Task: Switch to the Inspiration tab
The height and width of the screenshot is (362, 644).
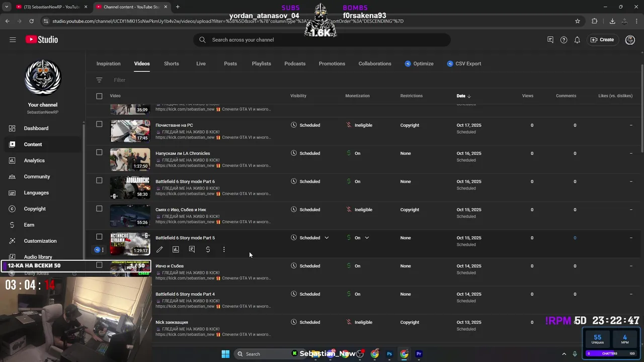Action: (109, 64)
